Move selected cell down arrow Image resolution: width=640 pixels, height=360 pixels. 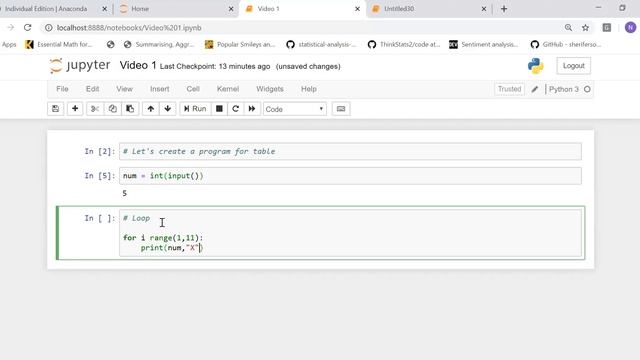(168, 109)
